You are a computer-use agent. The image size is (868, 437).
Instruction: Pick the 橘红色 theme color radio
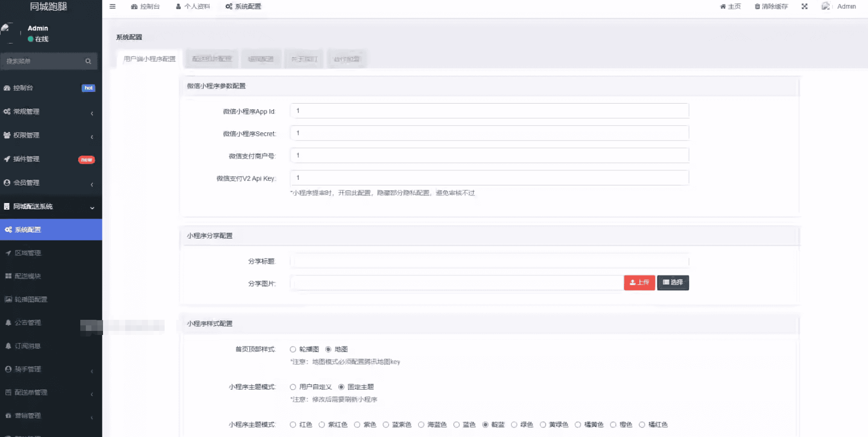[x=642, y=425]
